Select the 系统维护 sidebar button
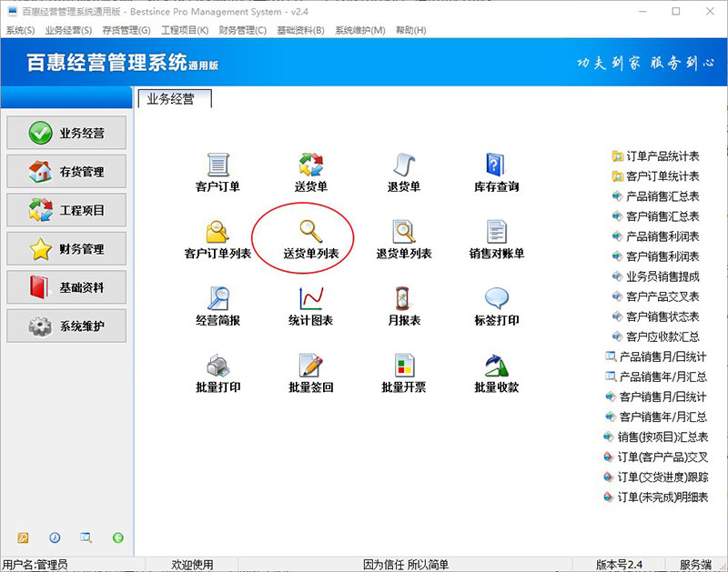Image resolution: width=728 pixels, height=572 pixels. [66, 326]
